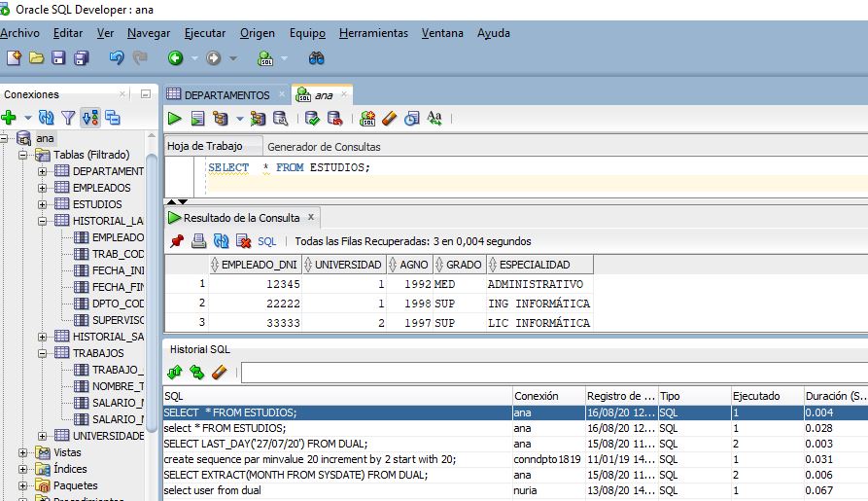
Task: Click the Commit icon in worksheet toolbar
Action: point(312,118)
